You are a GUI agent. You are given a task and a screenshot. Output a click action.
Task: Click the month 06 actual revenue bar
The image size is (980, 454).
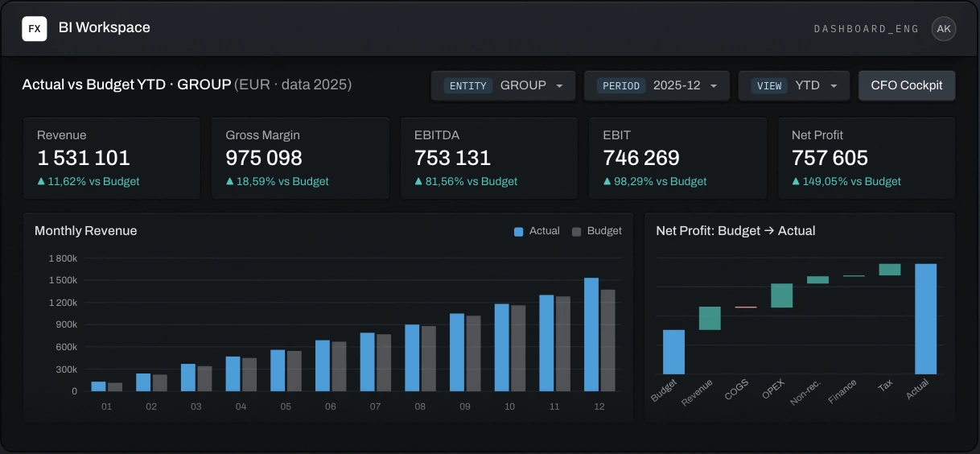323,365
